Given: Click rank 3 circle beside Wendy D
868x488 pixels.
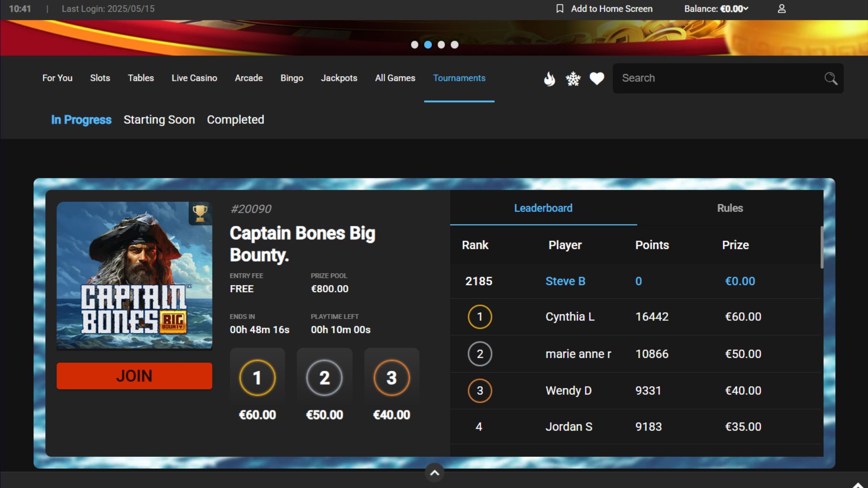Looking at the screenshot, I should point(480,390).
